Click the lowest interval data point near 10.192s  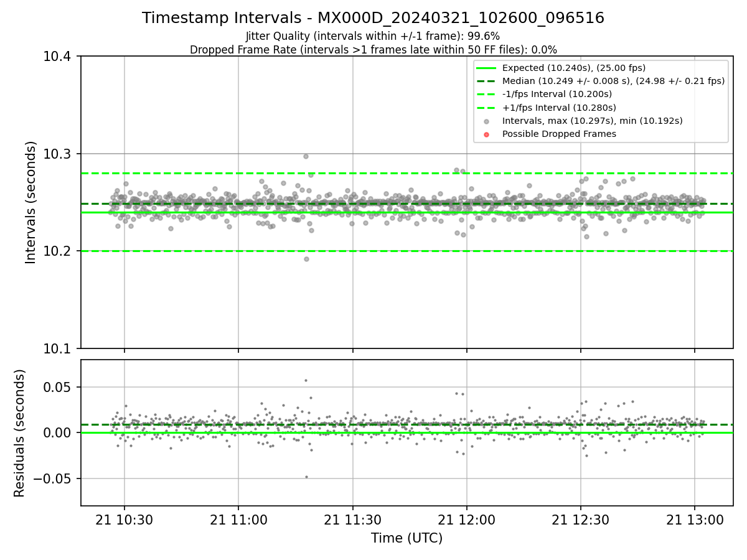(x=306, y=259)
